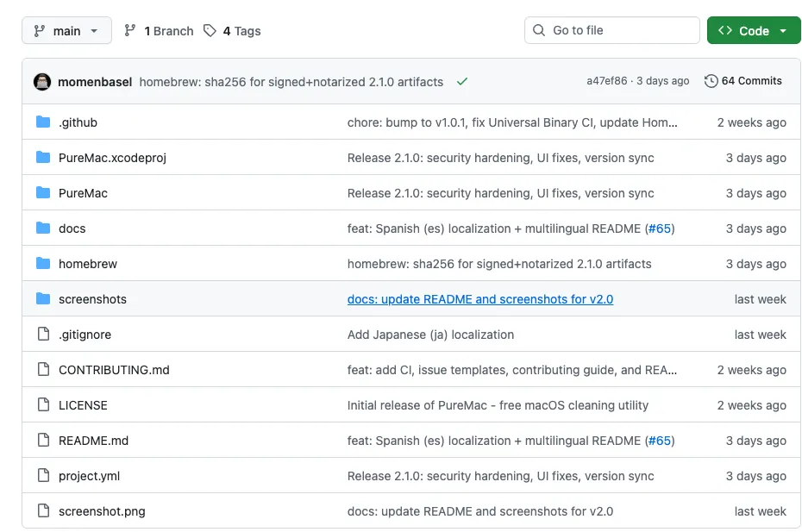Expand the green Code dropdown button
The image size is (802, 532).
tap(754, 31)
